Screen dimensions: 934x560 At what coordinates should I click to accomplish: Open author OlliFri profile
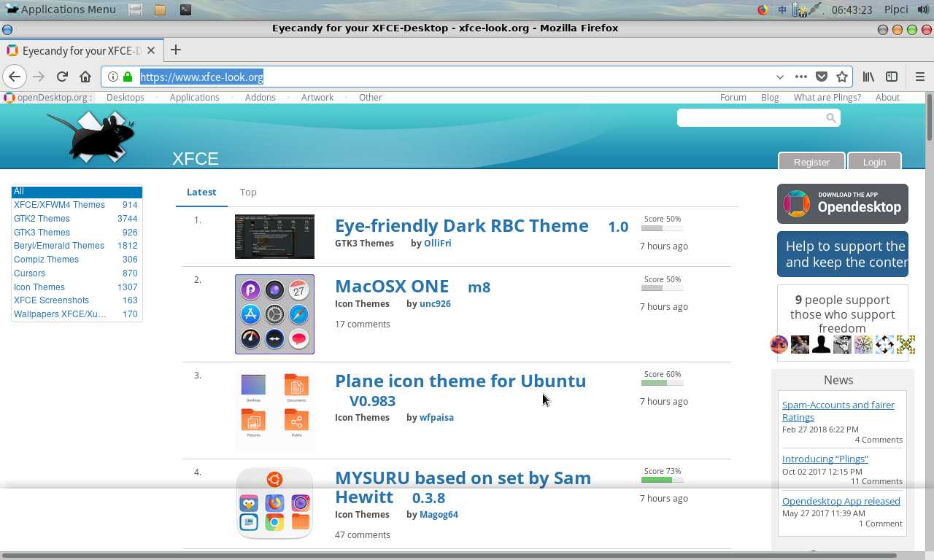point(437,243)
